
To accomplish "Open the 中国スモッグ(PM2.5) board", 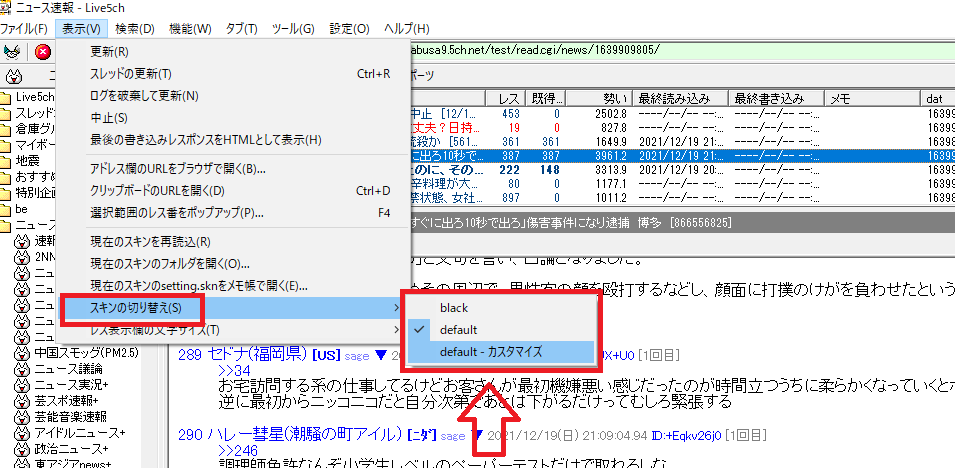I will pos(86,353).
